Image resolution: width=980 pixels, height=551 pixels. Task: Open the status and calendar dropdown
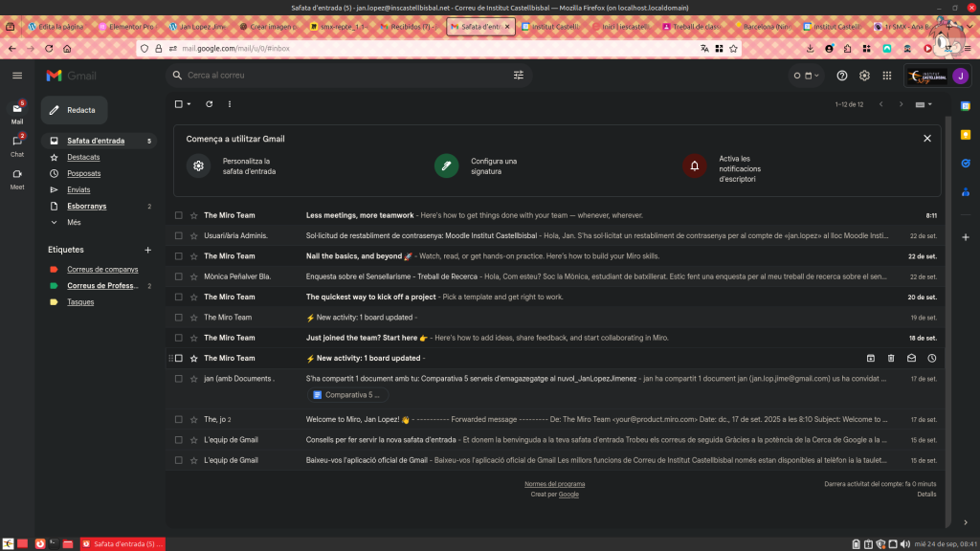coord(805,76)
